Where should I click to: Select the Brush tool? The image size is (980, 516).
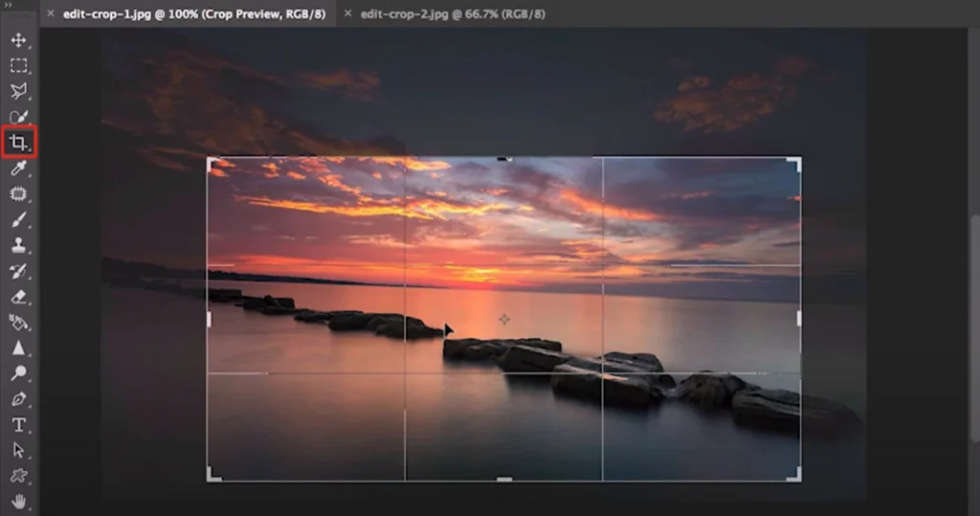click(x=18, y=220)
